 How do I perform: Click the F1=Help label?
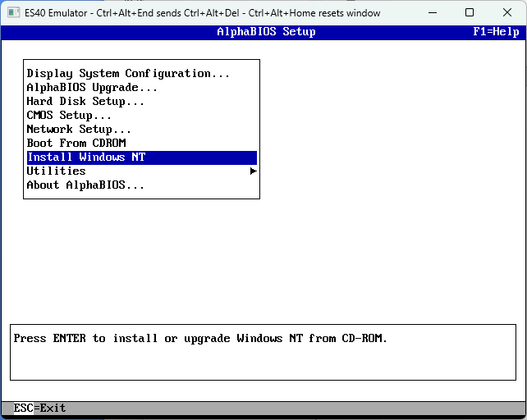(x=496, y=32)
